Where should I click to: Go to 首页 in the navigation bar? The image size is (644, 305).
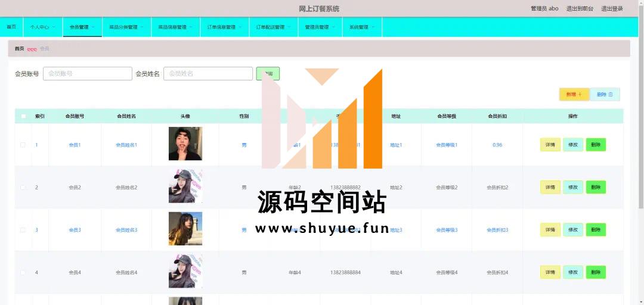(11, 27)
